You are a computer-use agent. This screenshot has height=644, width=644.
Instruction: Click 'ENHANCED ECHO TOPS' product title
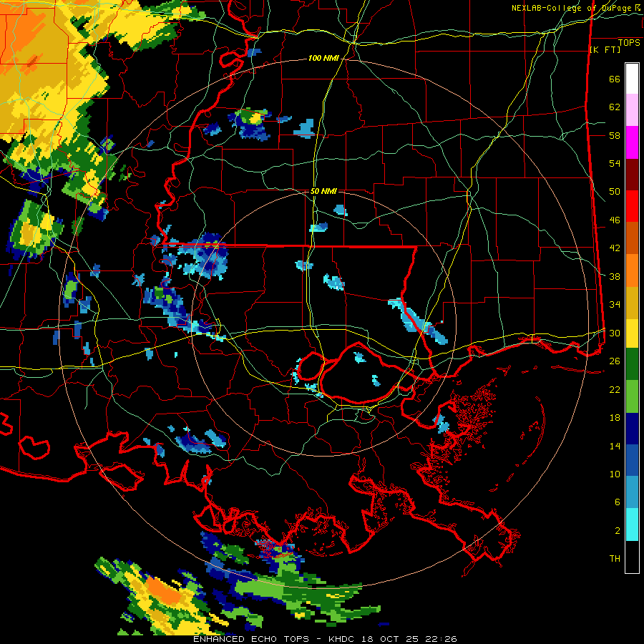tap(251, 639)
